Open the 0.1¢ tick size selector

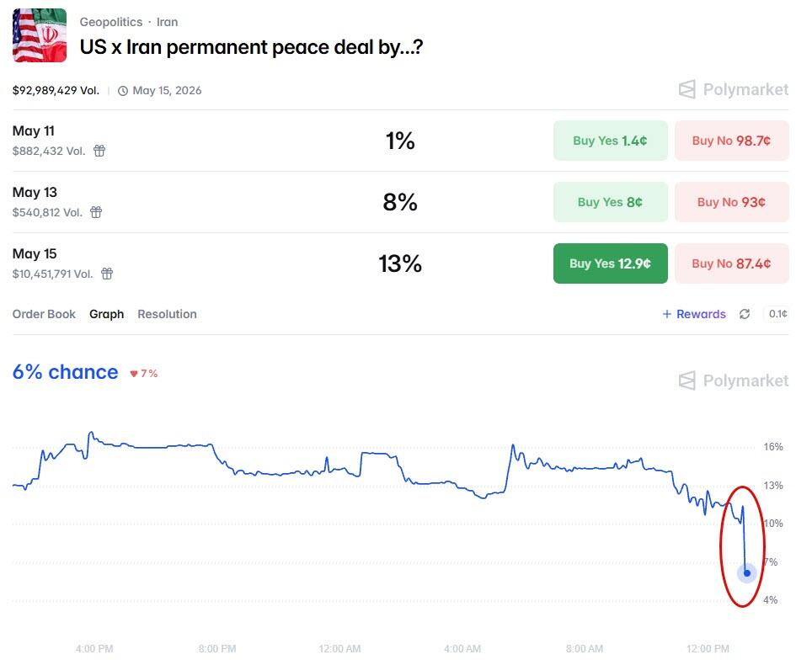point(777,314)
